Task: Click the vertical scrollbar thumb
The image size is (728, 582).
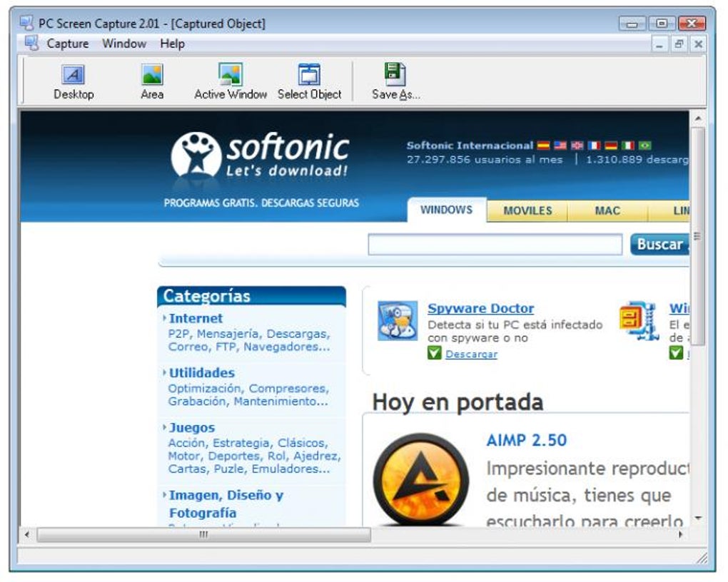Action: [x=698, y=236]
